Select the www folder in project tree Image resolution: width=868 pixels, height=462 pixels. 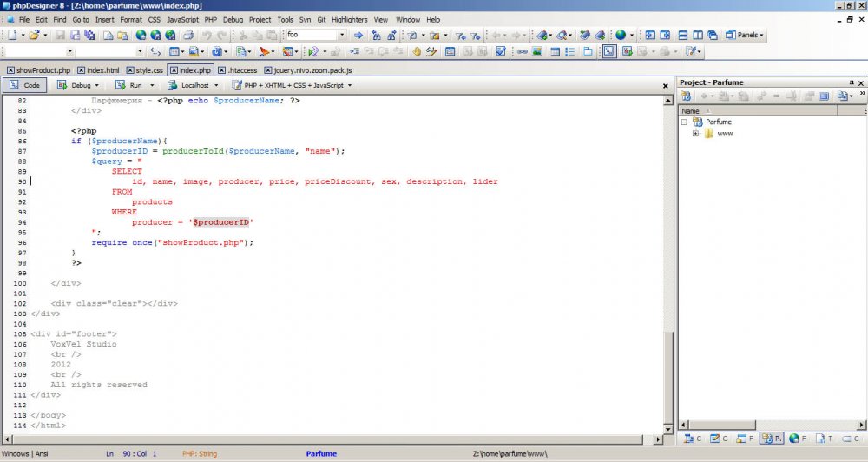[x=725, y=134]
